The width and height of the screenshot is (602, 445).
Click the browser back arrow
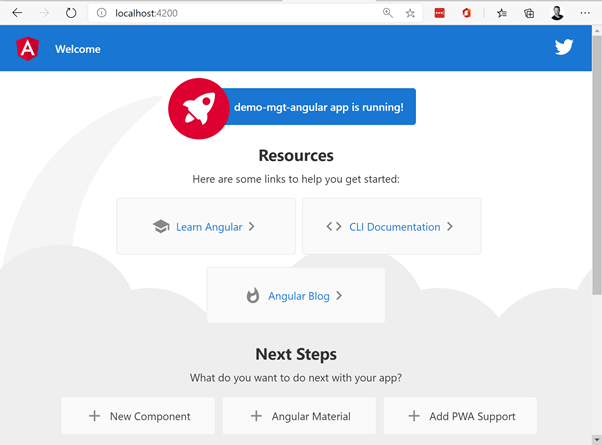[x=17, y=13]
